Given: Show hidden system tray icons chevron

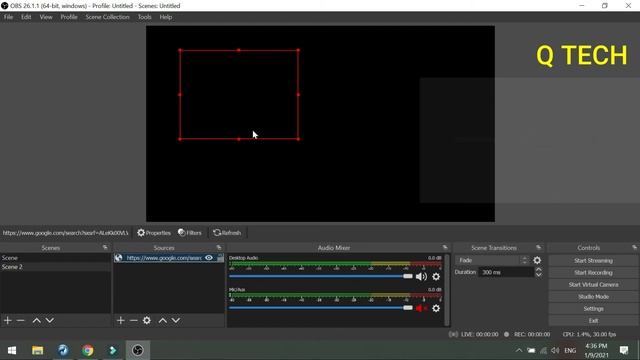Looking at the screenshot, I should (x=519, y=350).
